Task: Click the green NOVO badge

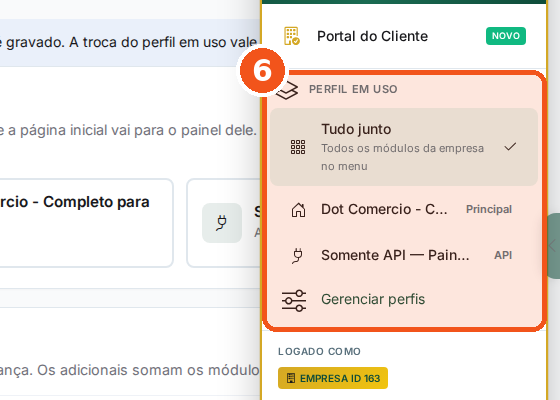Action: [x=505, y=36]
